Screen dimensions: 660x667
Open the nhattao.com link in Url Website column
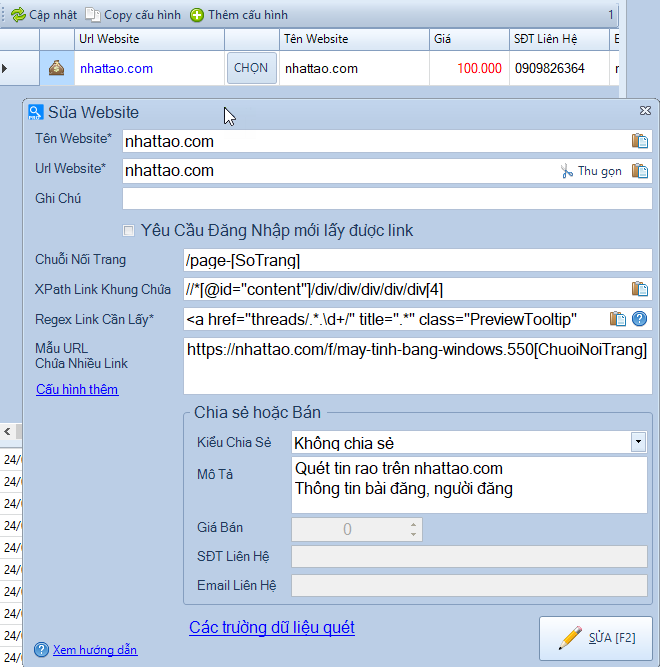tap(116, 68)
